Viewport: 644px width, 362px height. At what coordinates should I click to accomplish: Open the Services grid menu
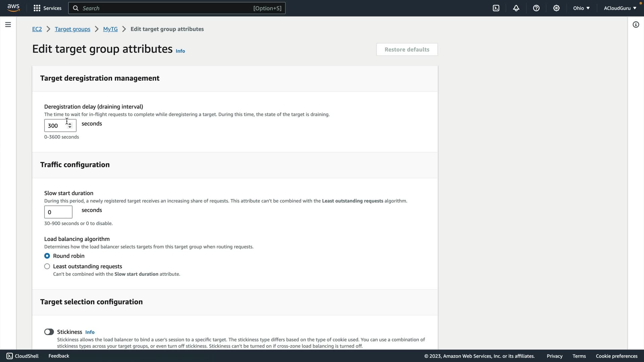(47, 8)
